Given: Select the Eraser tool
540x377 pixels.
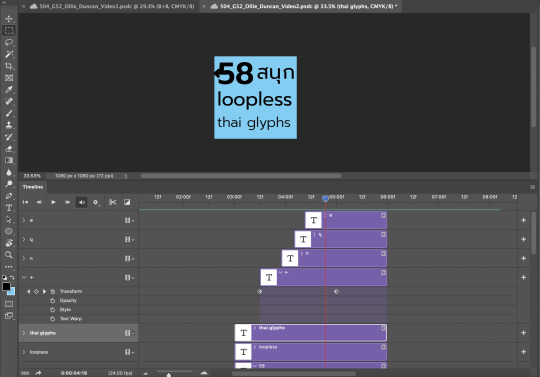Looking at the screenshot, I should 9,148.
